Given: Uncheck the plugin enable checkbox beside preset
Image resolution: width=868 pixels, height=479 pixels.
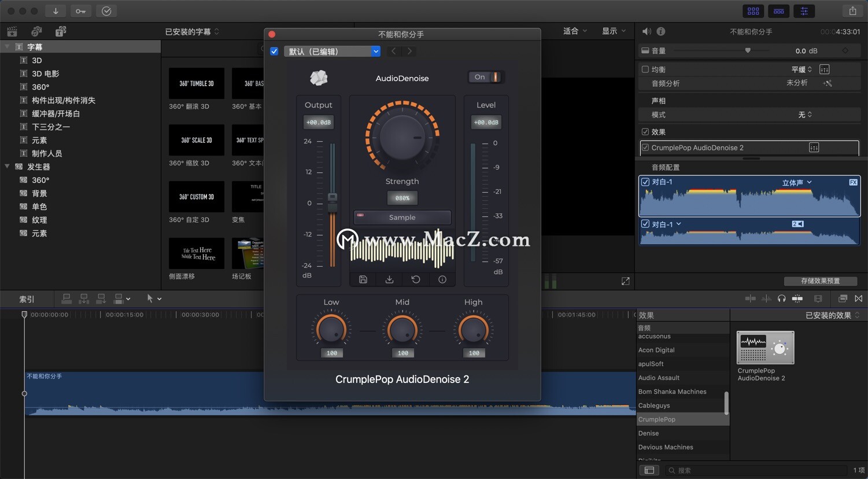Looking at the screenshot, I should pos(274,51).
